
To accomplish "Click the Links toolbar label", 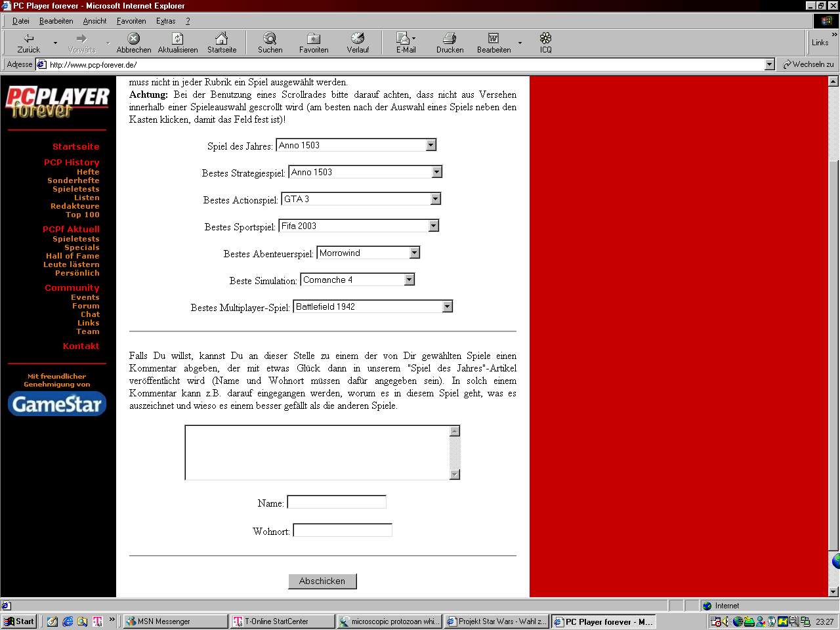I will (x=820, y=43).
